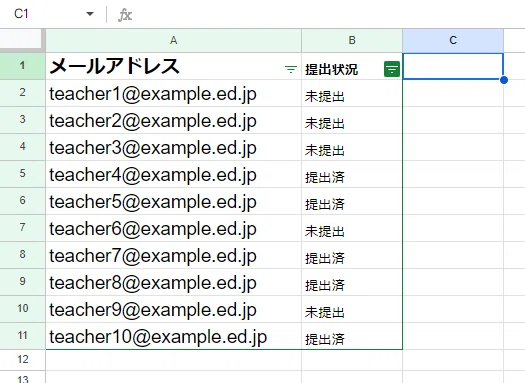The width and height of the screenshot is (525, 383).
Task: Select cell teacher3@example.ed.jp
Action: coord(173,147)
